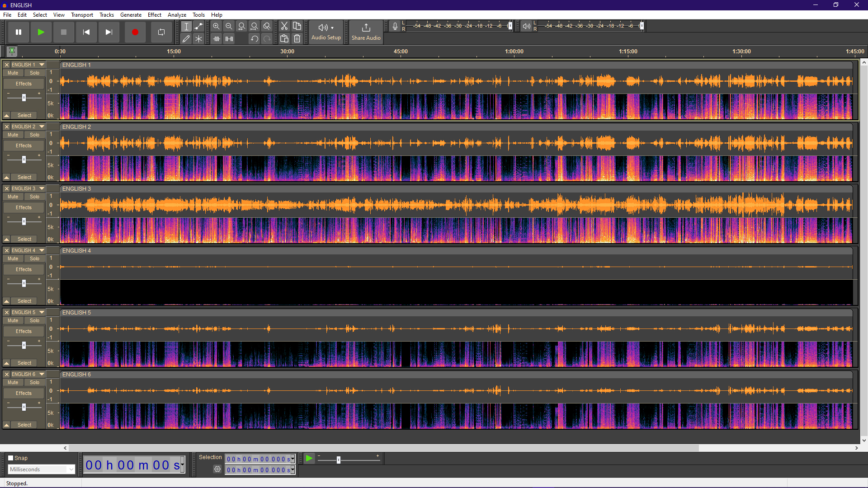Image resolution: width=868 pixels, height=488 pixels.
Task: Click ENGLISH 1 gain slider
Action: point(24,97)
